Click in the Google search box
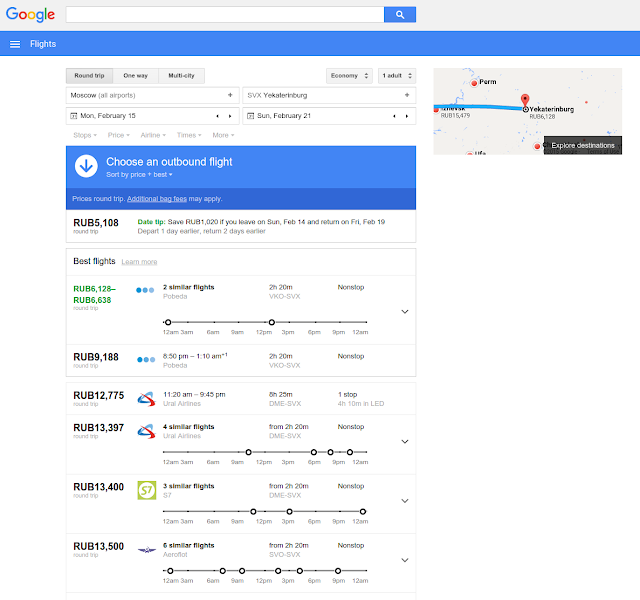 [x=225, y=15]
